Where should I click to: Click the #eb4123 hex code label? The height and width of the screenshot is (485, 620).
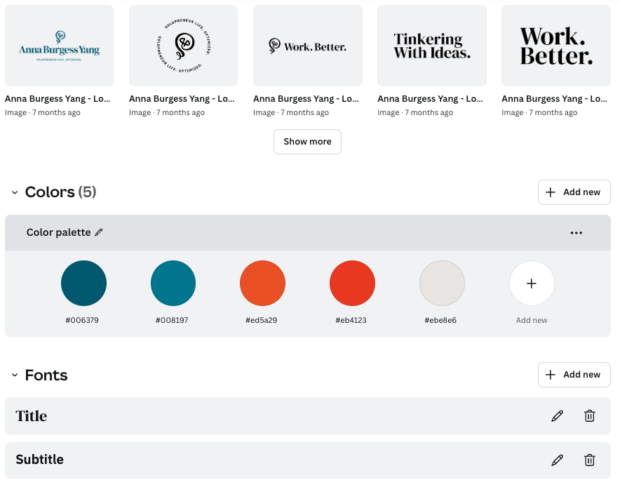pyautogui.click(x=351, y=320)
